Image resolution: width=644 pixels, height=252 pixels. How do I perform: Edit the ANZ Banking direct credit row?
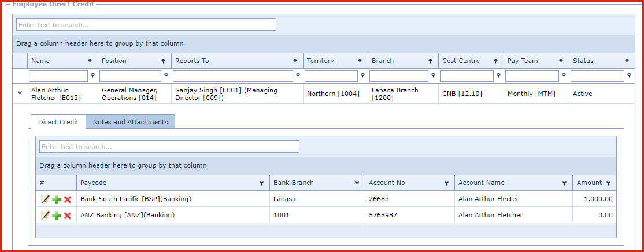click(x=45, y=216)
